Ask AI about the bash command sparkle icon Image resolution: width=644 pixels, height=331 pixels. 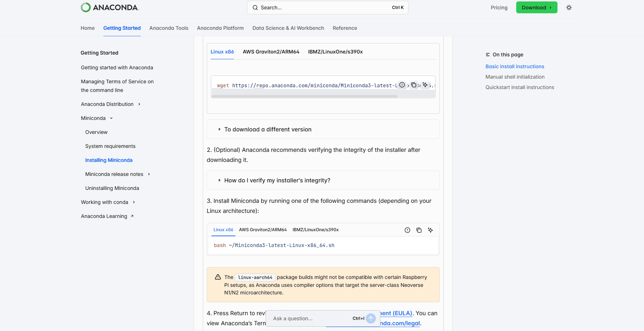(x=430, y=230)
